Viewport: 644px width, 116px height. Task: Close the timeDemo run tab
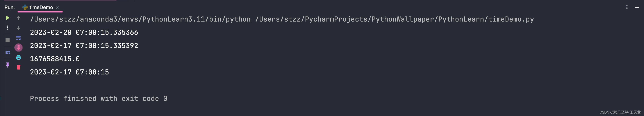[57, 7]
